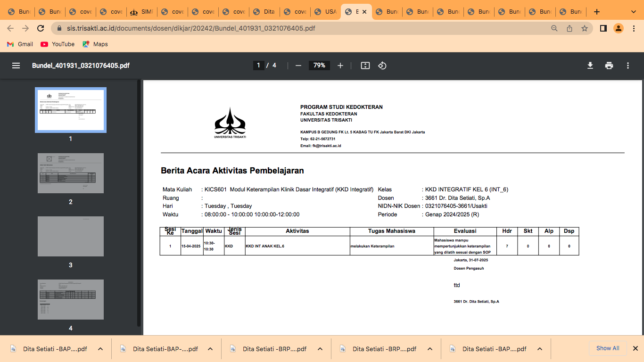Click the period value Genap 2024/2025 (R)
Image resolution: width=644 pixels, height=362 pixels.
click(452, 214)
